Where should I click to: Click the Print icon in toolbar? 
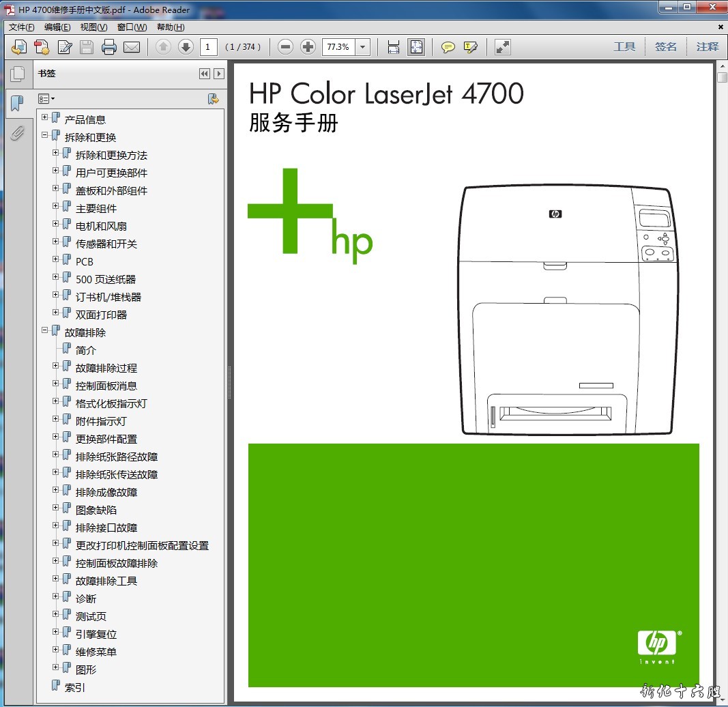click(108, 47)
